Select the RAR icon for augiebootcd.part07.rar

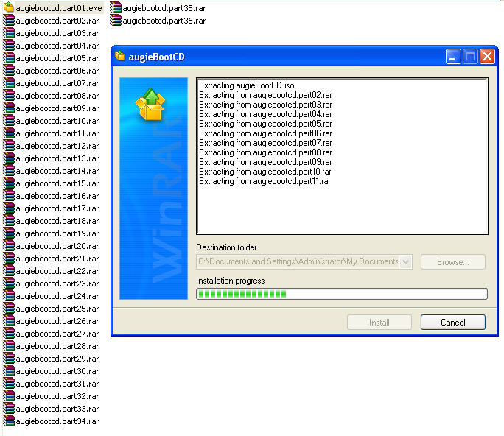(x=9, y=83)
